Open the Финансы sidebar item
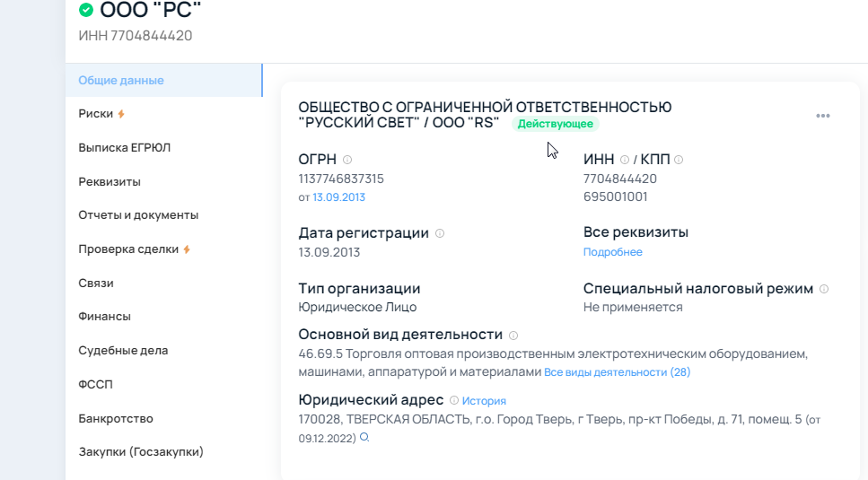Viewport: 868px width, 480px height. pos(105,317)
